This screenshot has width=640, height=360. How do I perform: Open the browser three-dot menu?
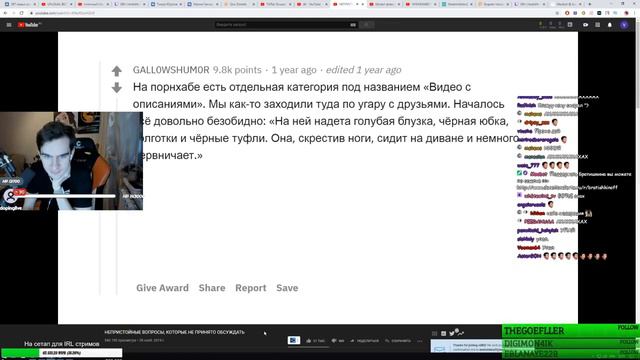click(635, 13)
